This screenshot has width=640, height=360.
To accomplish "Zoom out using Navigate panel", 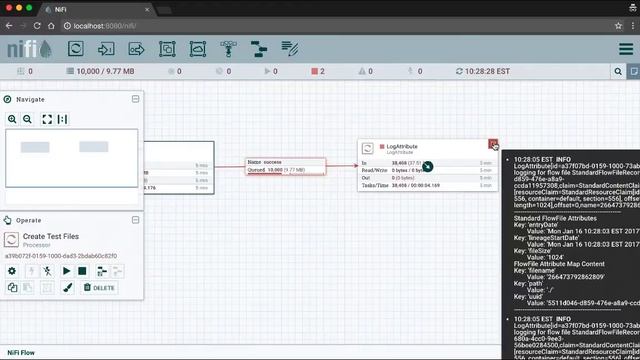I will pos(27,119).
